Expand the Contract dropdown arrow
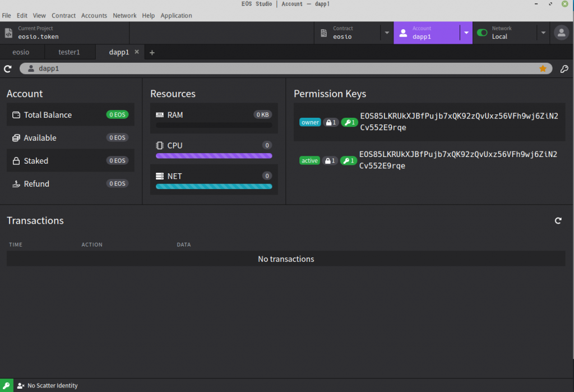The image size is (574, 392). [387, 33]
